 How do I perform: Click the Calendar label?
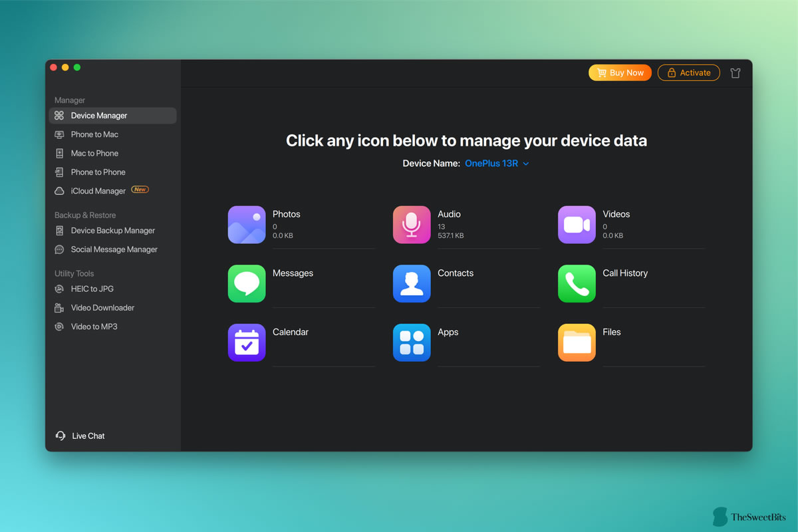(x=291, y=332)
